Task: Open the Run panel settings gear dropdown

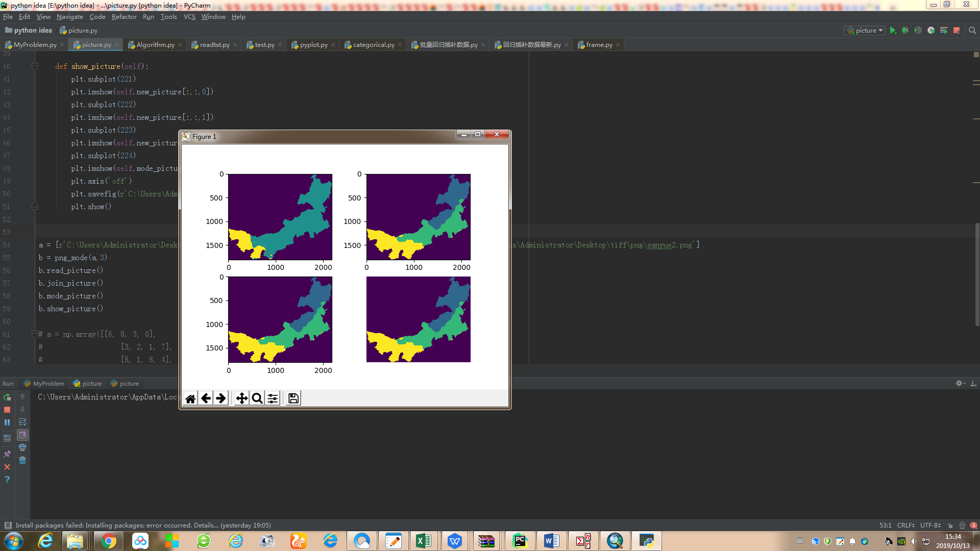Action: coord(960,383)
